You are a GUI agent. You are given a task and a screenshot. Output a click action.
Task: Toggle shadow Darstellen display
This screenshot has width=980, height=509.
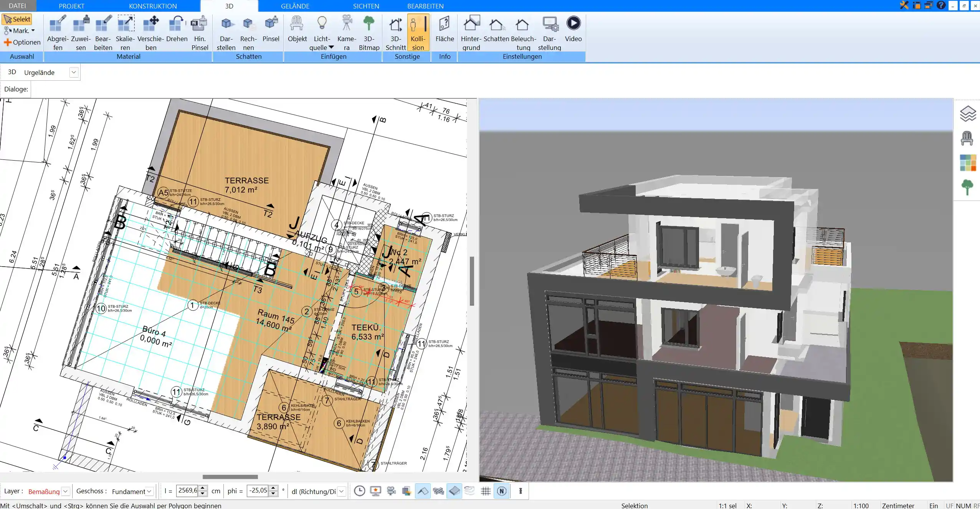coord(226,33)
